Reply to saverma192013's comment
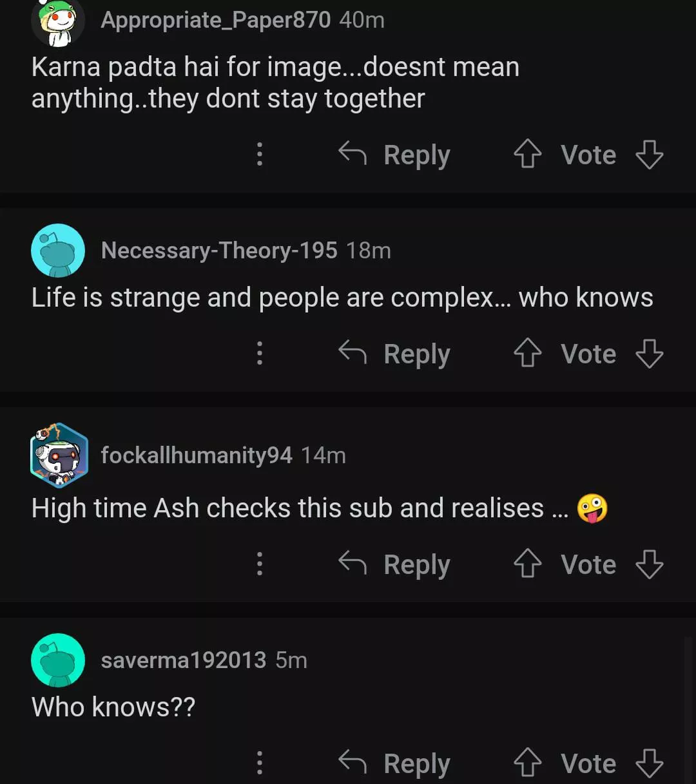 (x=394, y=763)
